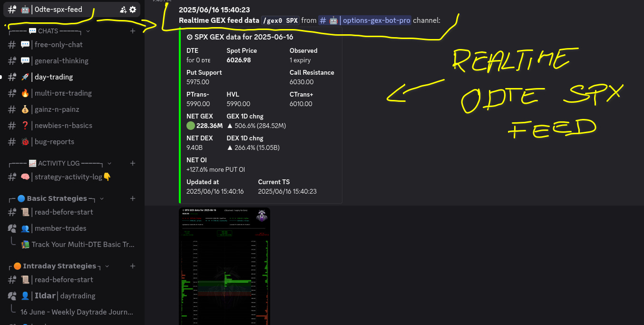Click NET GEX value 228.36M

click(x=210, y=126)
